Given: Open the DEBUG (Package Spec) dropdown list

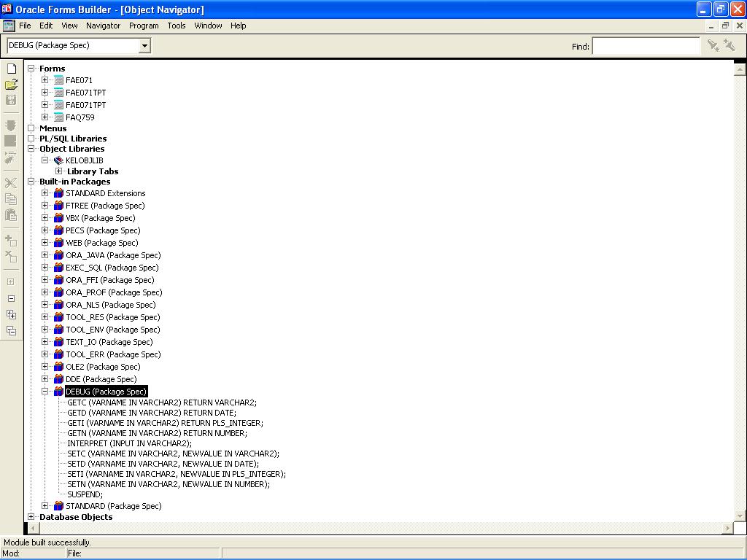Looking at the screenshot, I should tap(144, 46).
